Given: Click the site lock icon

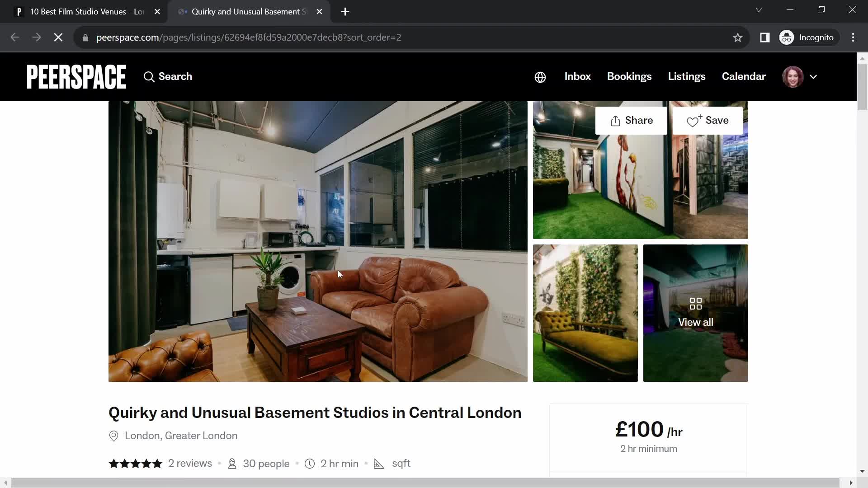Looking at the screenshot, I should (x=85, y=38).
